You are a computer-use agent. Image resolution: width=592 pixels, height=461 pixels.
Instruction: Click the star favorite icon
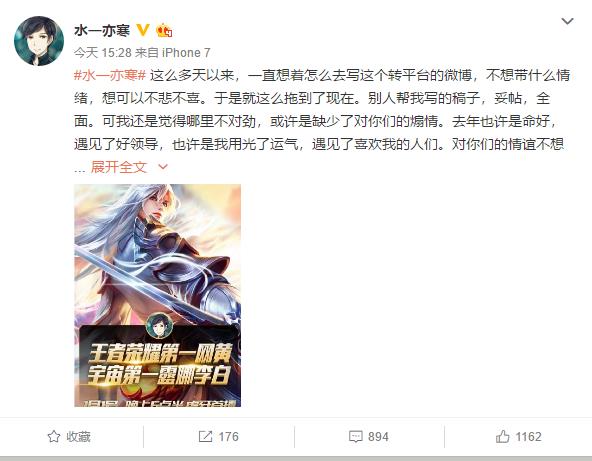(54, 436)
